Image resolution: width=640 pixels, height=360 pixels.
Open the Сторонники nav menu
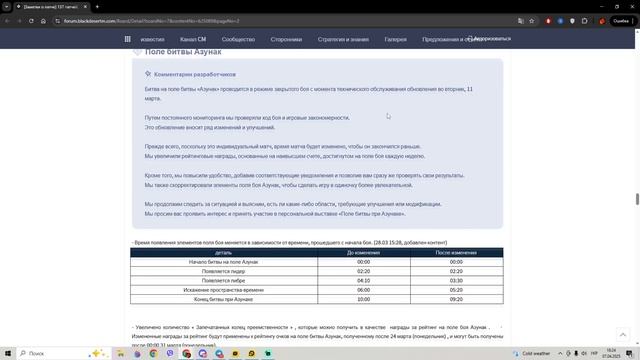(x=286, y=39)
